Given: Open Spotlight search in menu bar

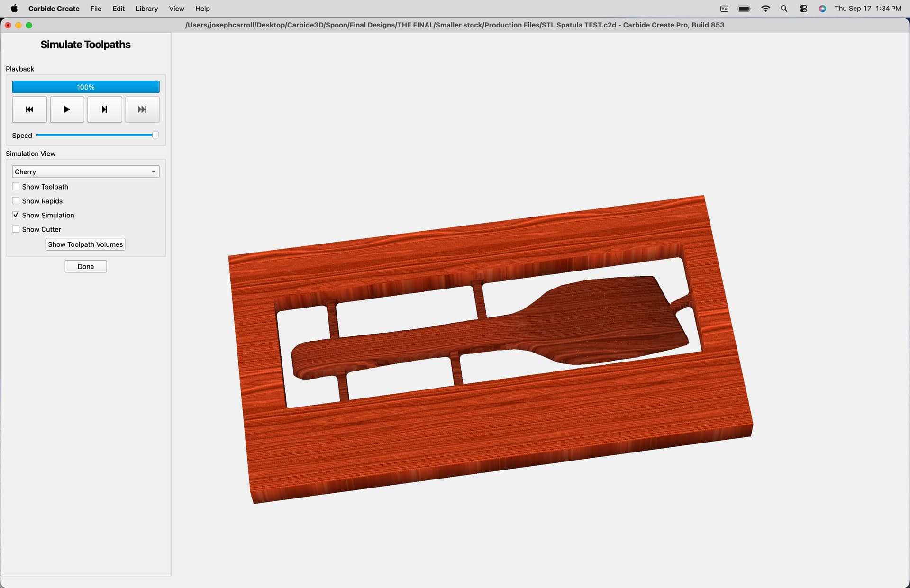Looking at the screenshot, I should click(784, 9).
